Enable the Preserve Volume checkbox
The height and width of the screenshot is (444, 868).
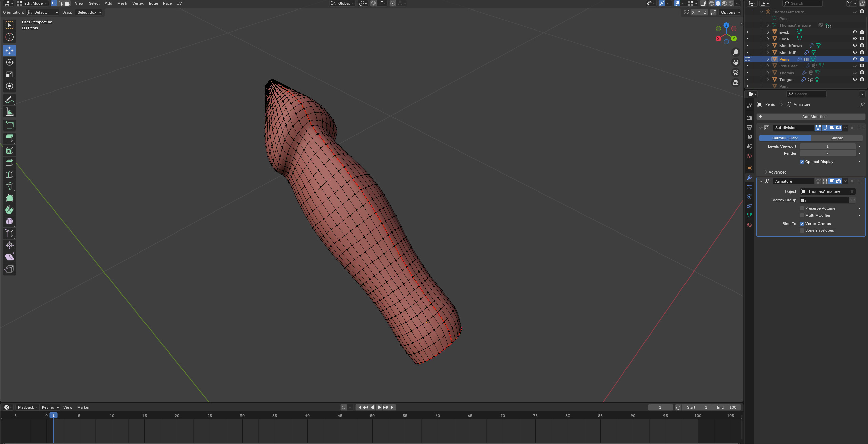[x=802, y=208]
